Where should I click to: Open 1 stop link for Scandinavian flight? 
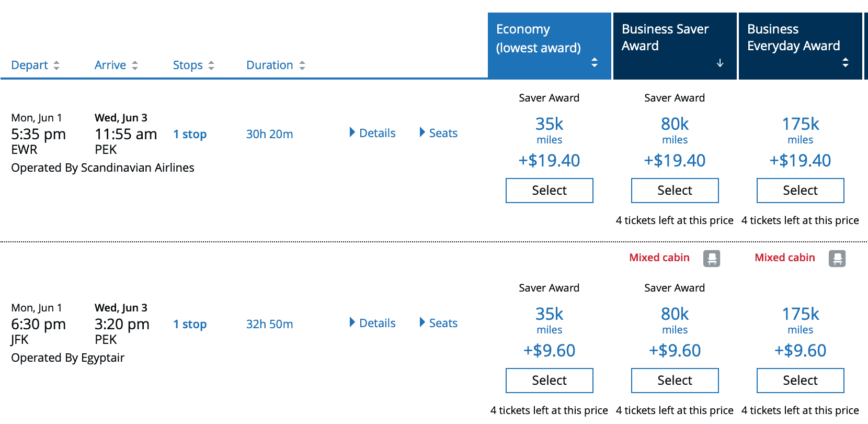[190, 135]
